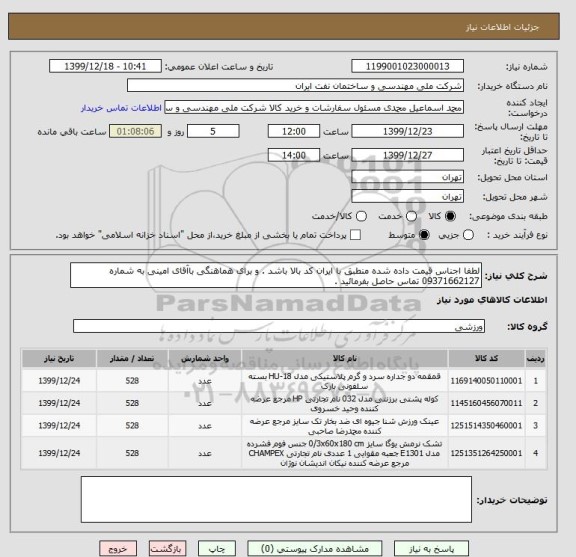Image resolution: width=576 pixels, height=557 pixels.
Task: Click remaining time countdown 01:08:06
Action: tap(136, 131)
